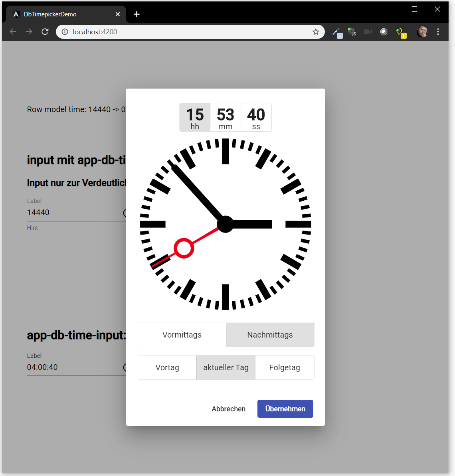The height and width of the screenshot is (476, 455).
Task: Switch to the seconds (ss) field
Action: (x=256, y=117)
